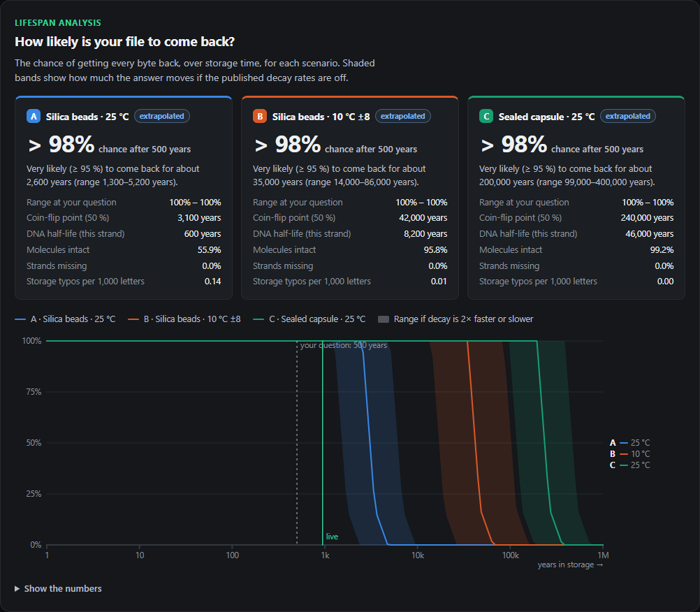The height and width of the screenshot is (612, 700).
Task: Select the 240,000 years coin-flip value
Action: (x=647, y=218)
